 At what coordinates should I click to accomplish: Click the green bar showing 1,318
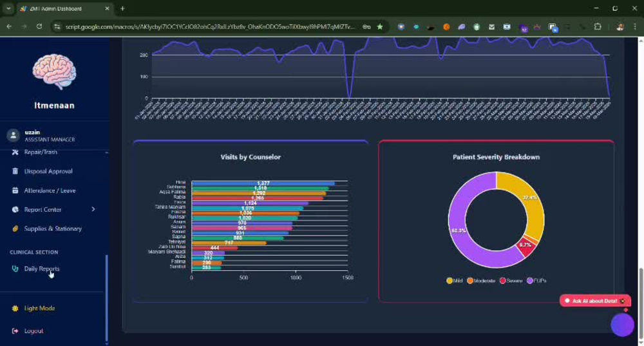pyautogui.click(x=260, y=188)
